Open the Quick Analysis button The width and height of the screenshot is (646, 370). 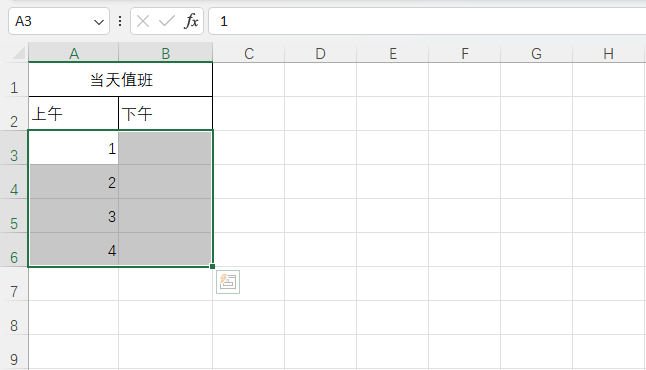click(228, 282)
